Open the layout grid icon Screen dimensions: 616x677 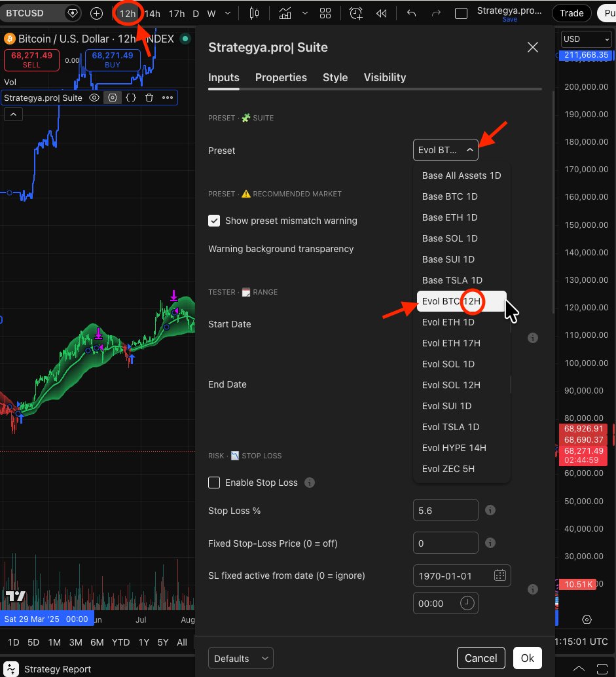(325, 13)
